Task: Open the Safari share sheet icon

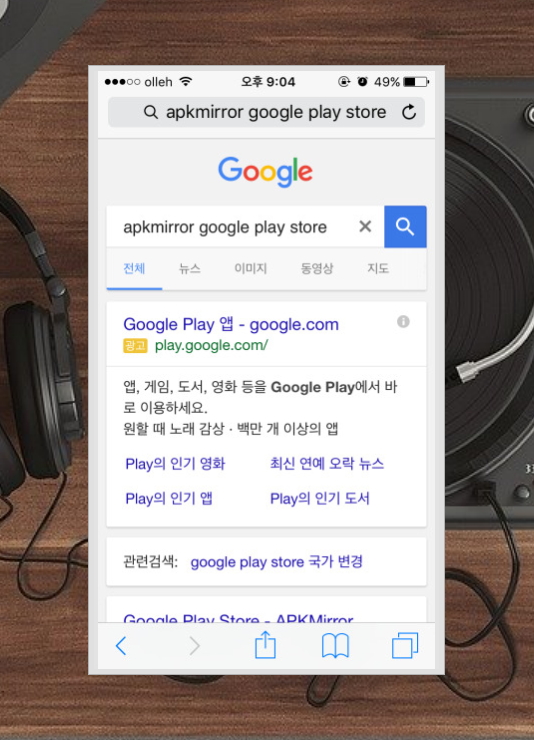Action: pos(265,645)
